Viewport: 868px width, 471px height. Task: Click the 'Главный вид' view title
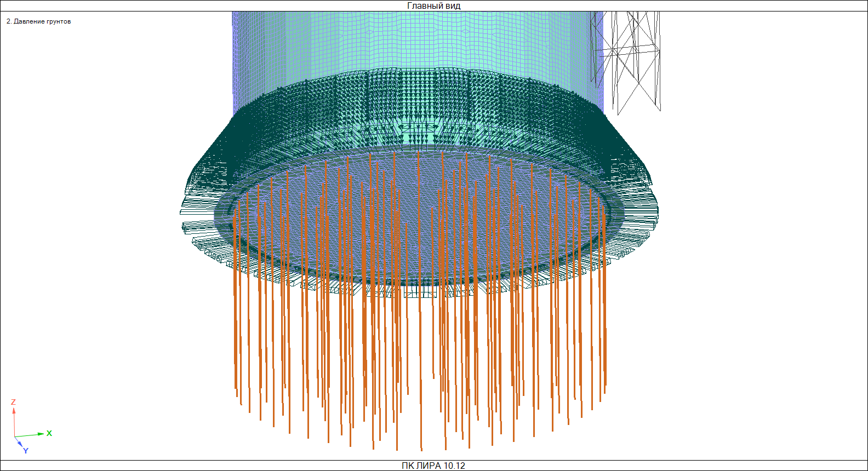433,5
